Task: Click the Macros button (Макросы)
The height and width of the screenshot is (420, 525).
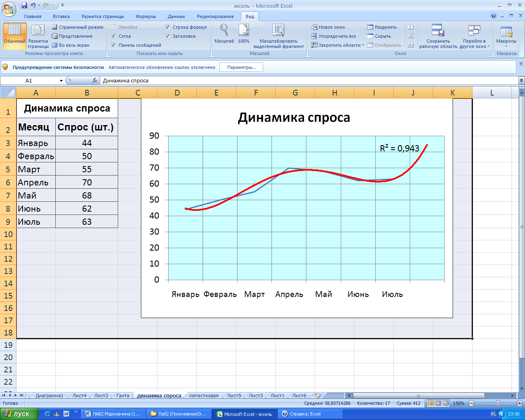Action: click(506, 36)
